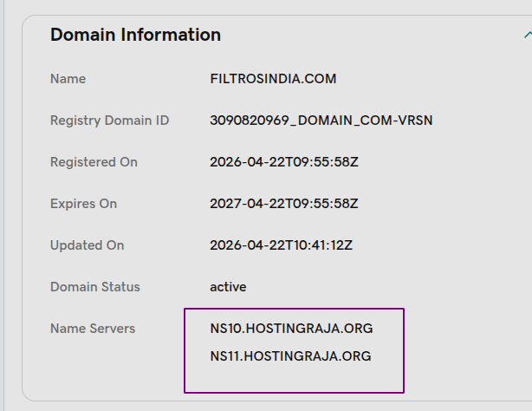Viewport: 532px width, 411px height.
Task: Click the Domain Status label
Action: click(94, 287)
